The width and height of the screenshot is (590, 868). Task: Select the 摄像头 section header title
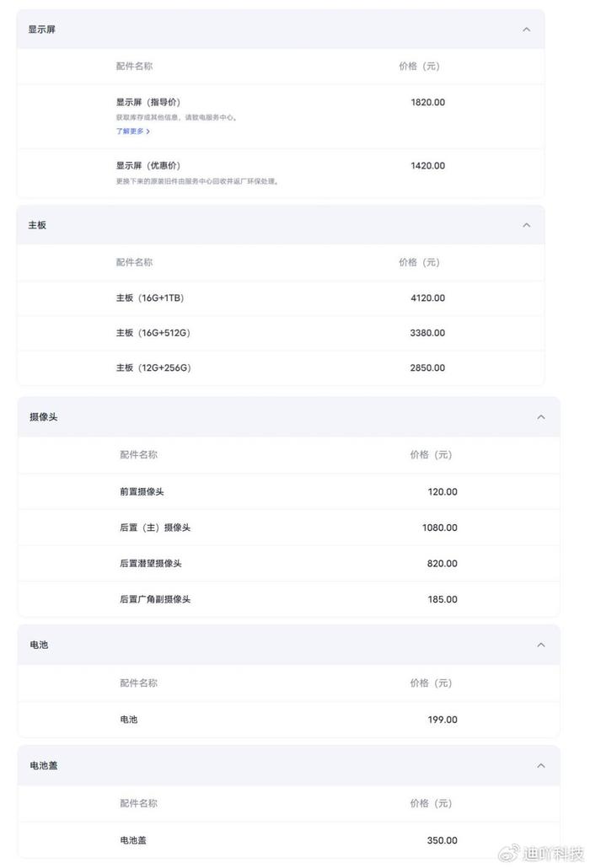[44, 417]
